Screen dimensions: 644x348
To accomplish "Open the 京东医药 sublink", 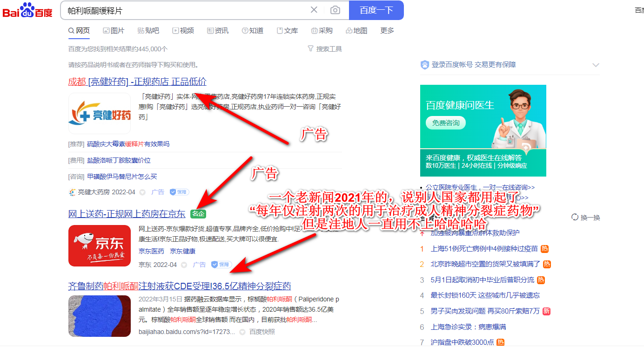I will pos(151,251).
